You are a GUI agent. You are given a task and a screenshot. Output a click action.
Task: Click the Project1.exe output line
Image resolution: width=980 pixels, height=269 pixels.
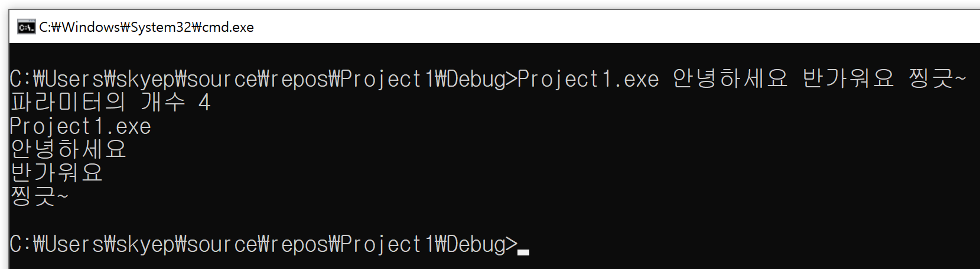click(80, 126)
